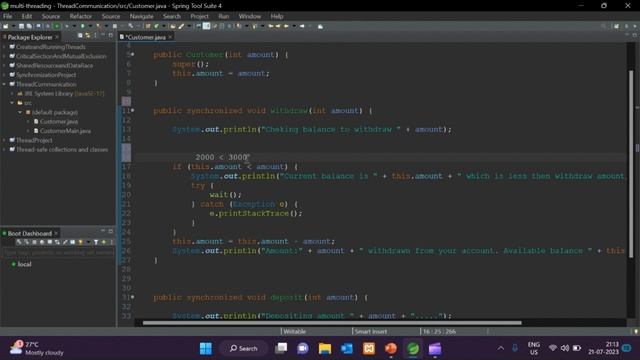The height and width of the screenshot is (360, 640).
Task: Maximize the Package Explorer view
Action: [110, 36]
